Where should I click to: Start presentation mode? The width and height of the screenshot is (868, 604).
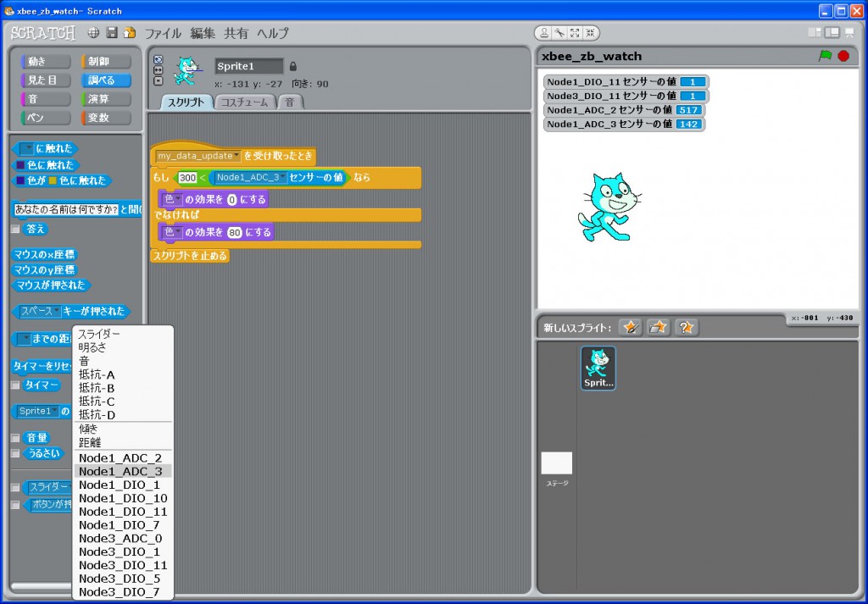point(849,33)
